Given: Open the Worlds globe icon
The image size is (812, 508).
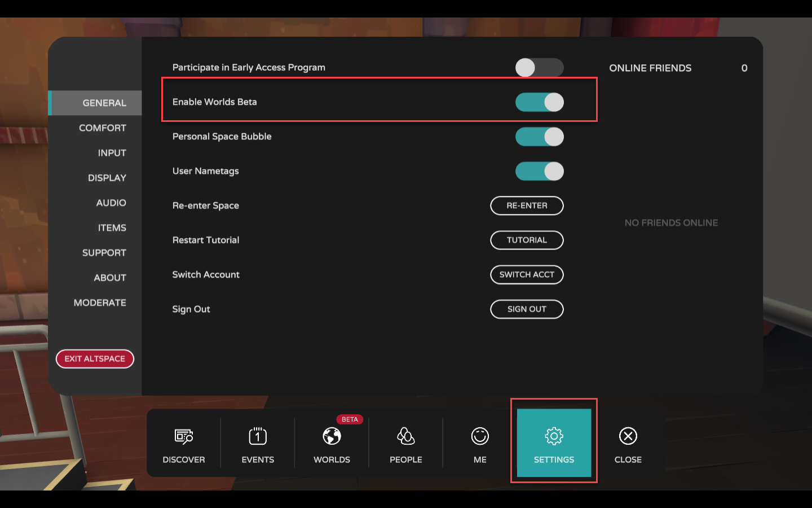Looking at the screenshot, I should pos(332,436).
